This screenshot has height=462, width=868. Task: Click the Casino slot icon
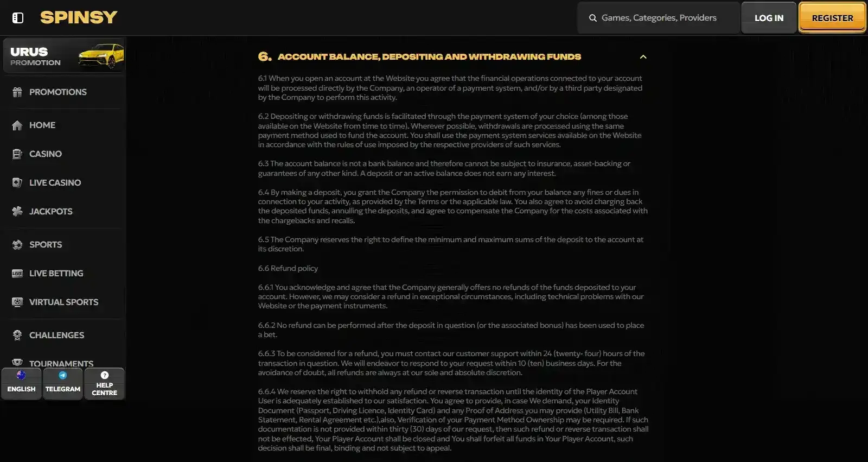(x=17, y=154)
